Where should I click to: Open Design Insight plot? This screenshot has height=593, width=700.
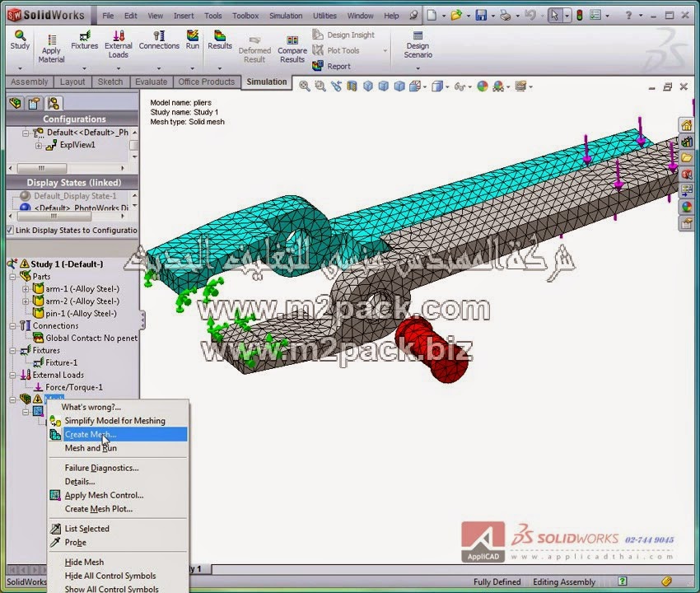[343, 35]
